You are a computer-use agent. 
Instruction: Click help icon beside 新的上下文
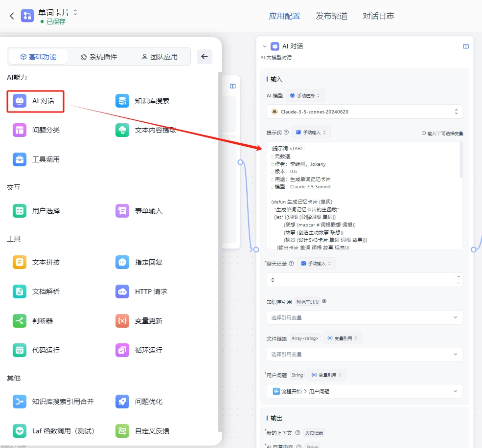(298, 433)
